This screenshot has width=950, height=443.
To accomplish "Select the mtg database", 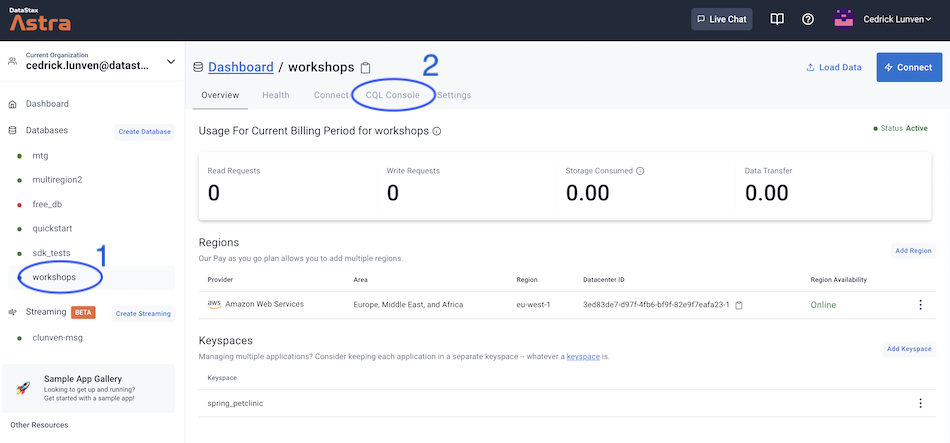I will click(40, 156).
